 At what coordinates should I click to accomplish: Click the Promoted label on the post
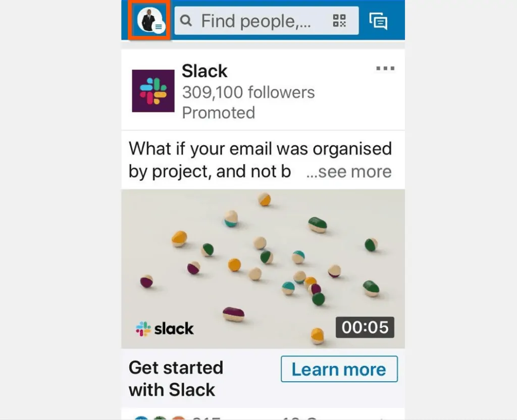tap(218, 113)
